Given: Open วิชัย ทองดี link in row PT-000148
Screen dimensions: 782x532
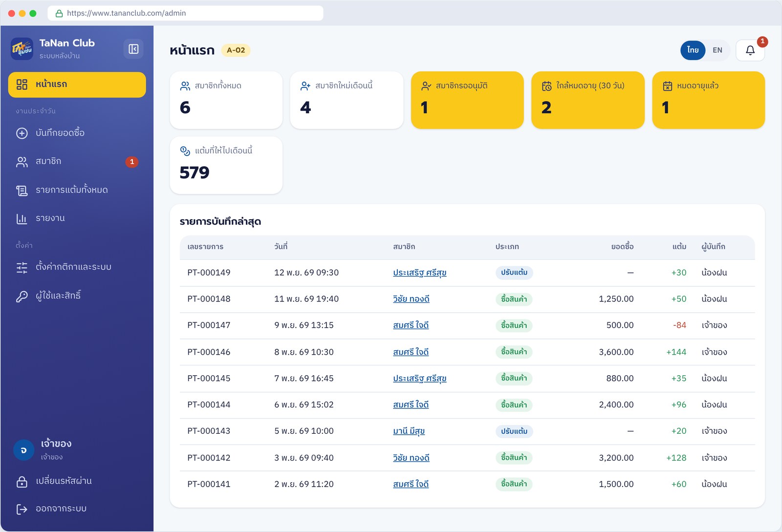Looking at the screenshot, I should pyautogui.click(x=411, y=299).
